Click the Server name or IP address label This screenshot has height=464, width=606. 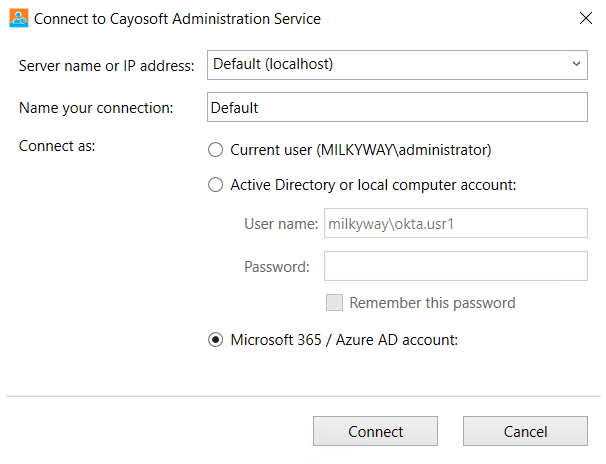(x=106, y=66)
